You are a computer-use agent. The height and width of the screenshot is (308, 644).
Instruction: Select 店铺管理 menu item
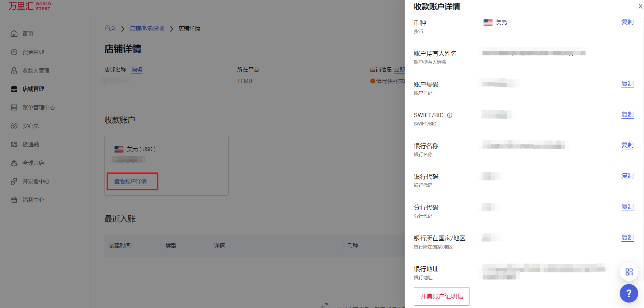click(x=33, y=89)
